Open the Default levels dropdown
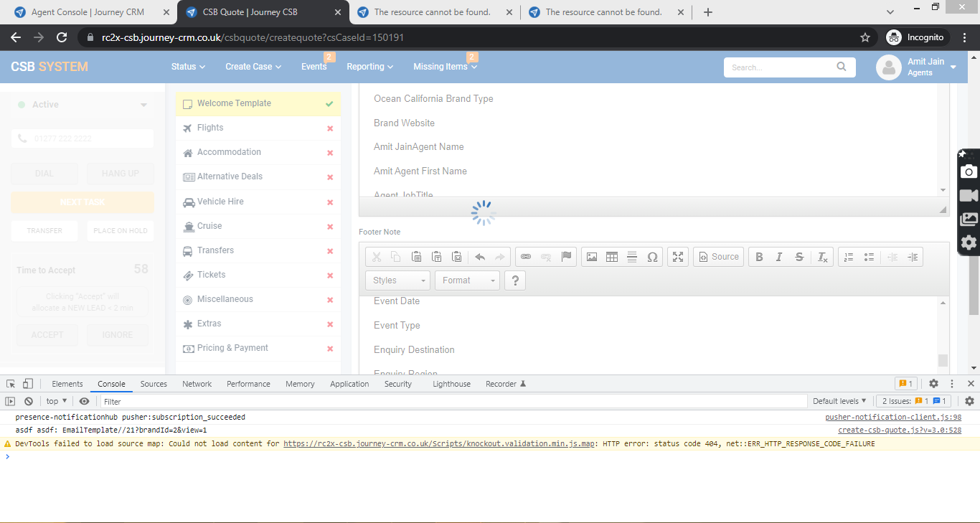Image resolution: width=980 pixels, height=523 pixels. (839, 401)
